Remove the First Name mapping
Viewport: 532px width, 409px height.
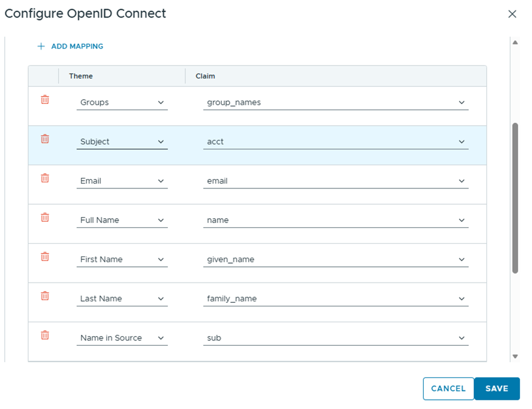[x=45, y=256]
